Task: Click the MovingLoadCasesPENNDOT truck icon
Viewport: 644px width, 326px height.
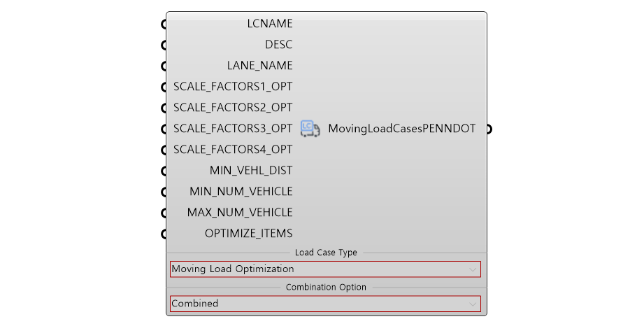Action: 310,129
